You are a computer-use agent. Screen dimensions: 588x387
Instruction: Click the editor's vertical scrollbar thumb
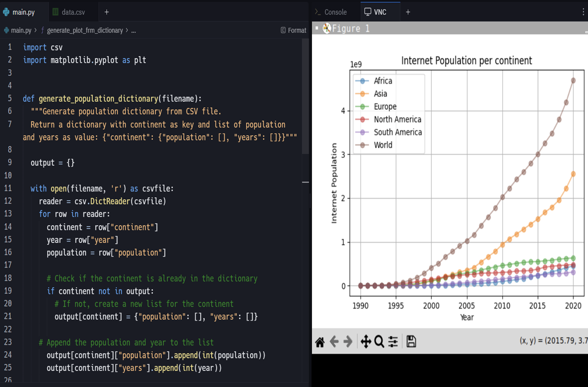pyautogui.click(x=305, y=96)
